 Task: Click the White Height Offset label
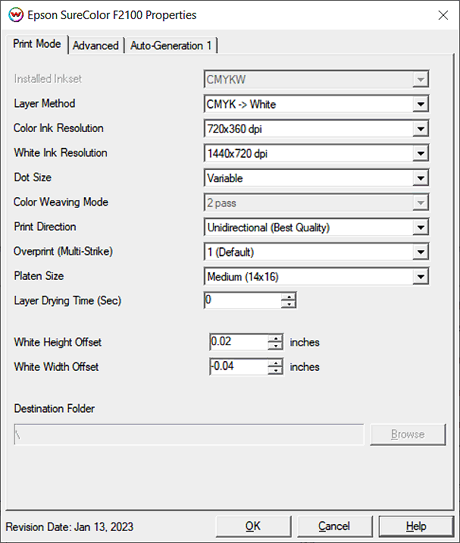[58, 342]
